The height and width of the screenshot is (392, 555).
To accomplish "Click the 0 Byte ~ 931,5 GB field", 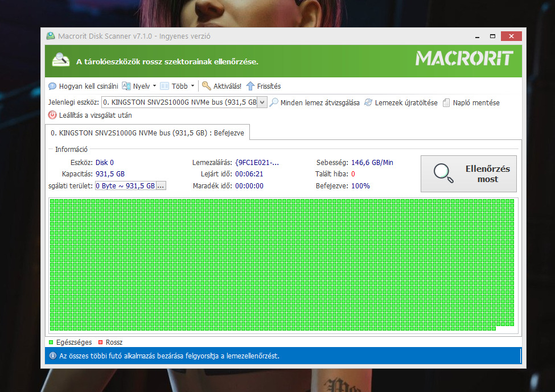I will (125, 185).
